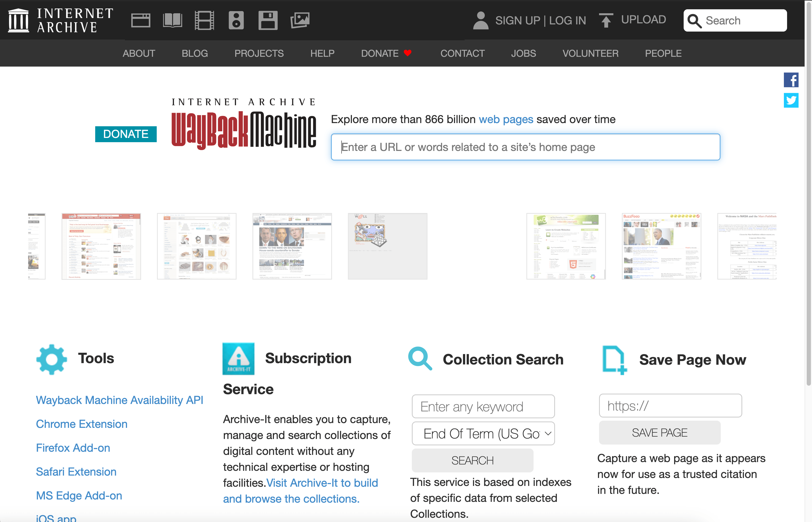Open the Software floppy-disk icon
This screenshot has height=522, width=812.
point(268,20)
